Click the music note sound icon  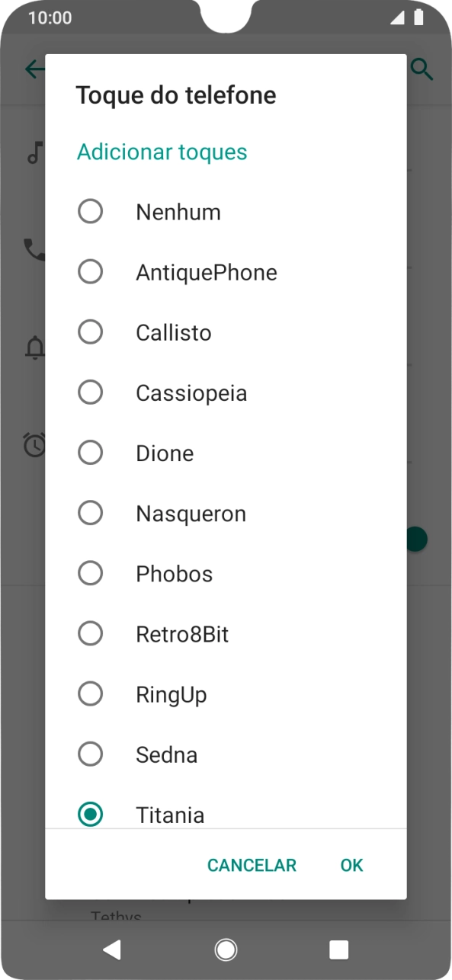coord(34,155)
